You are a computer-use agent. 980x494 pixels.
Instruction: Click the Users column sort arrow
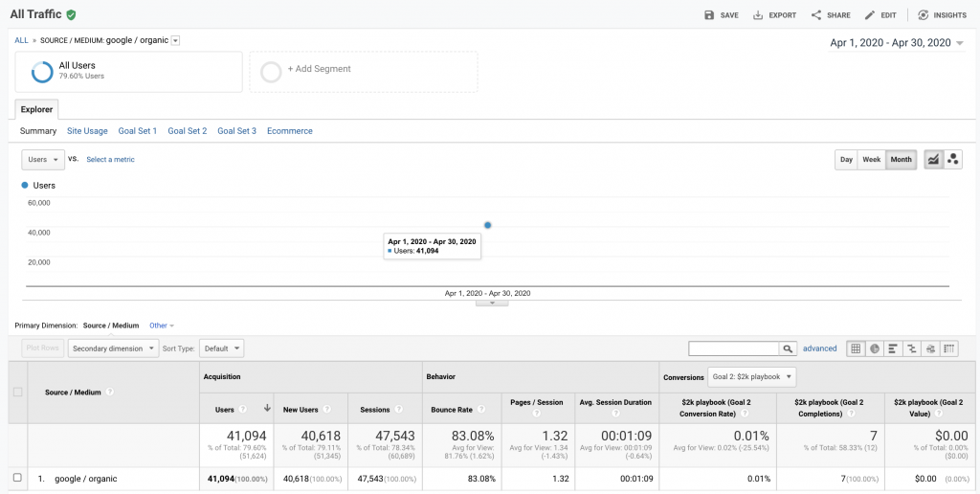click(x=268, y=409)
